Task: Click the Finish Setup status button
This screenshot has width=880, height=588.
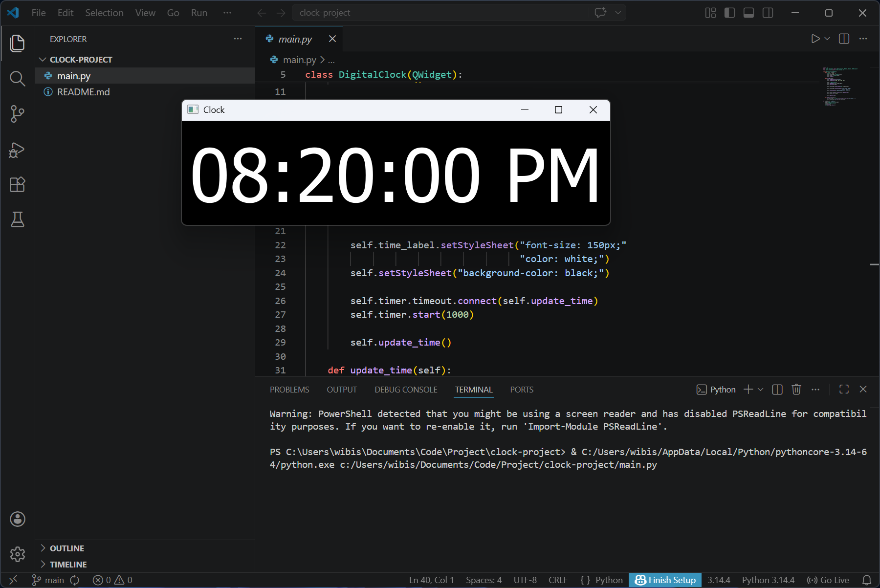Action: [x=665, y=580]
